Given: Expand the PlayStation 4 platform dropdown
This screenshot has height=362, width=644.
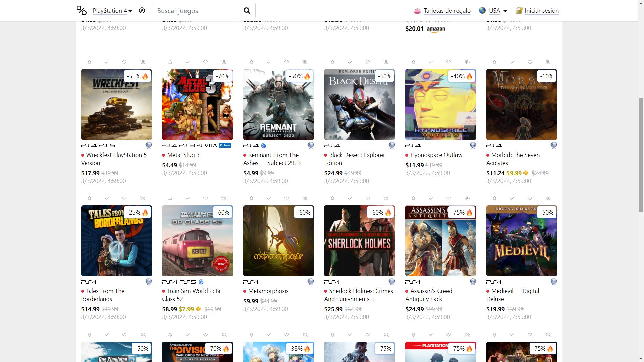Looking at the screenshot, I should [112, 11].
